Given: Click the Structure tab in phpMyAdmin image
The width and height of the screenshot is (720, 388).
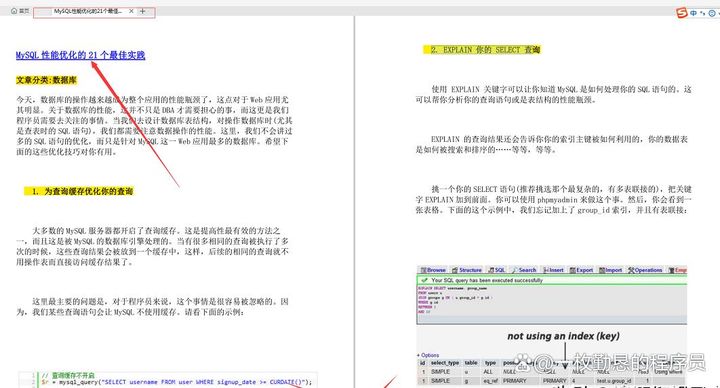Looking at the screenshot, I should (x=467, y=270).
